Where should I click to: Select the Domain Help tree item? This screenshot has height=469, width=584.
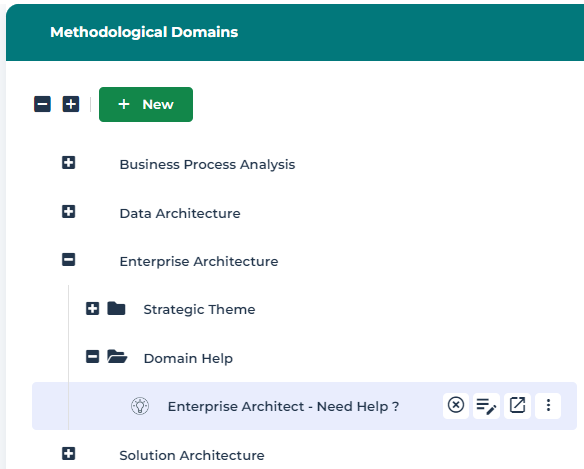point(188,358)
